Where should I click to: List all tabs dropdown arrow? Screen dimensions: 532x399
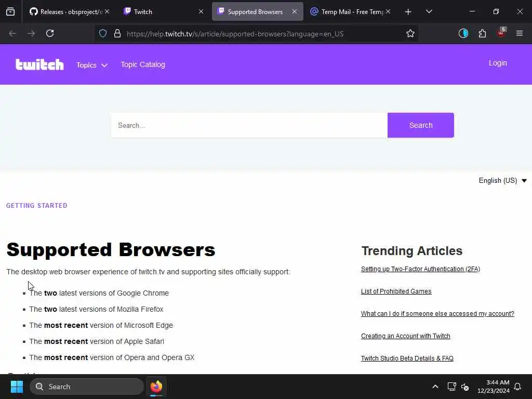pos(429,11)
